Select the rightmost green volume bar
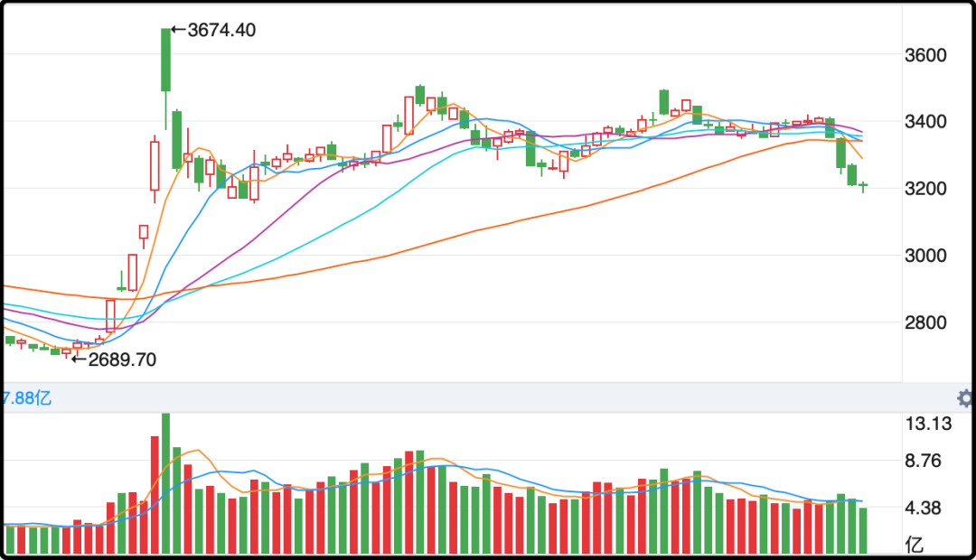This screenshot has width=976, height=560. point(863,530)
